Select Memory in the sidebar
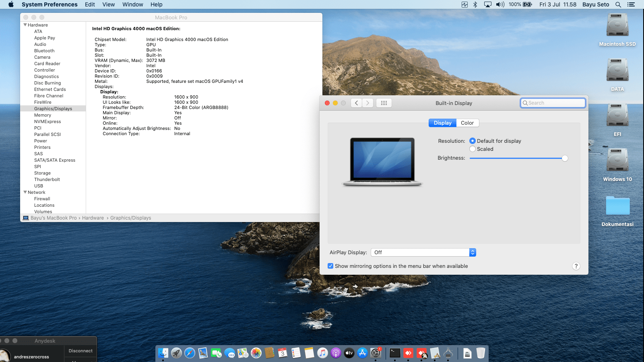Viewport: 644px width, 362px height. click(43, 115)
